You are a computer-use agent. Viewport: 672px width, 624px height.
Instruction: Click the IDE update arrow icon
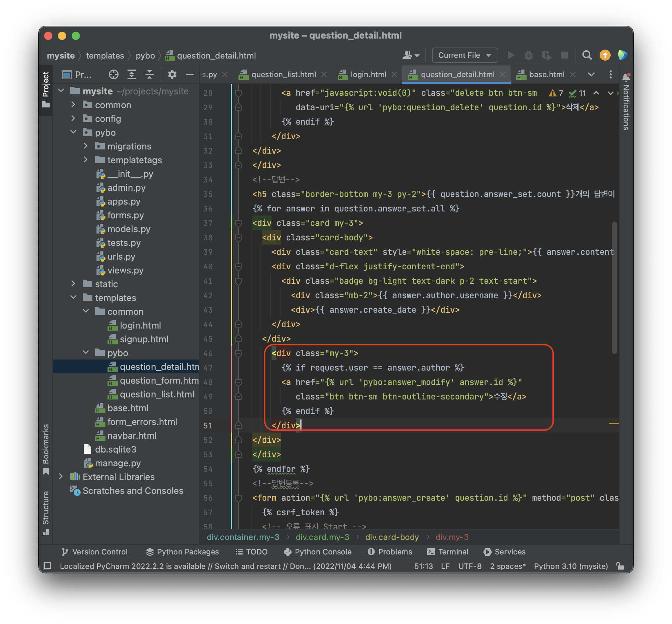click(605, 55)
